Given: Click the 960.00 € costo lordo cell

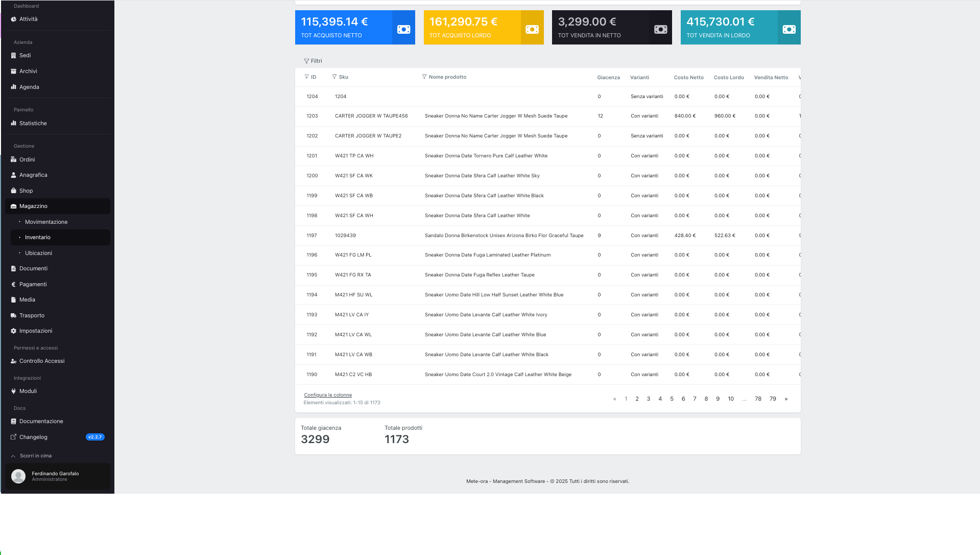Looking at the screenshot, I should tap(725, 116).
